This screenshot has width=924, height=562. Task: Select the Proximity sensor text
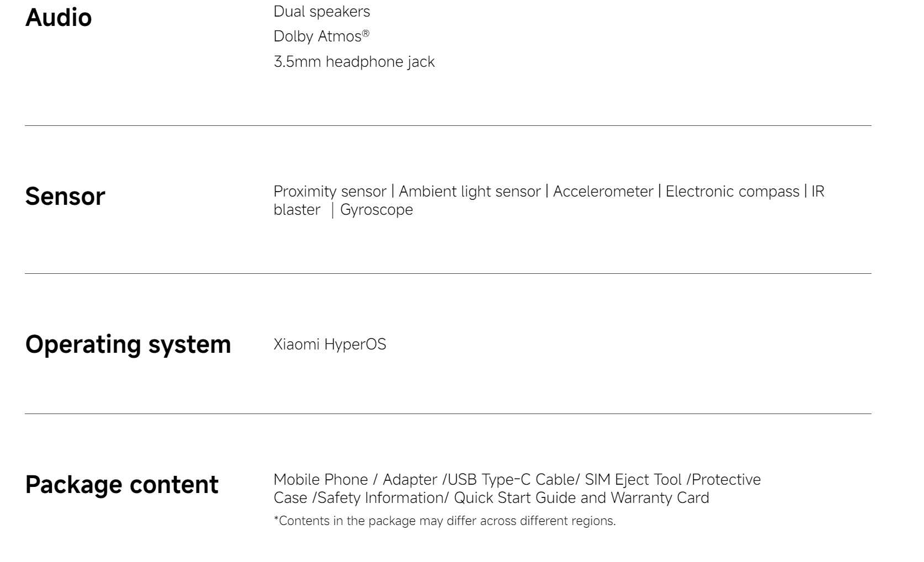330,192
